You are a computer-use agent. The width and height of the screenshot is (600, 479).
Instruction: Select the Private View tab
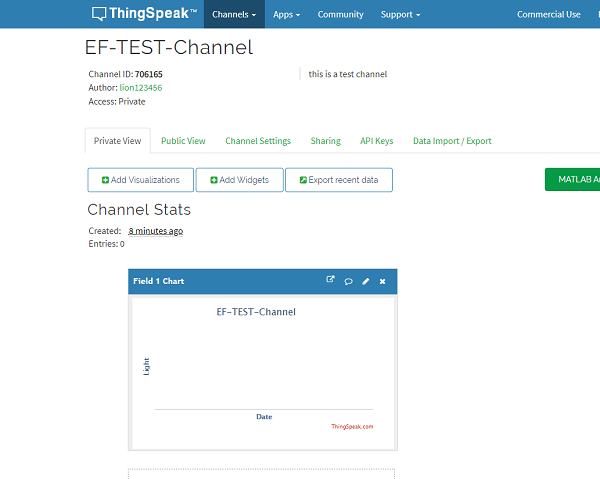(x=117, y=141)
